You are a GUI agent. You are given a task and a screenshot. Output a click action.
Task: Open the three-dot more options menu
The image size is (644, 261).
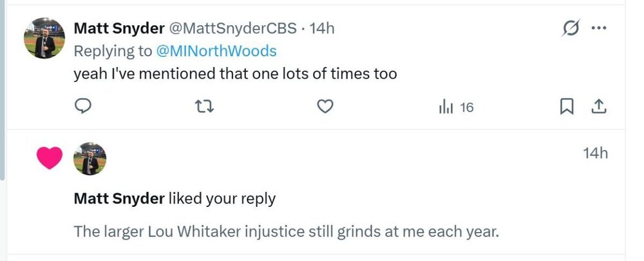pos(599,28)
